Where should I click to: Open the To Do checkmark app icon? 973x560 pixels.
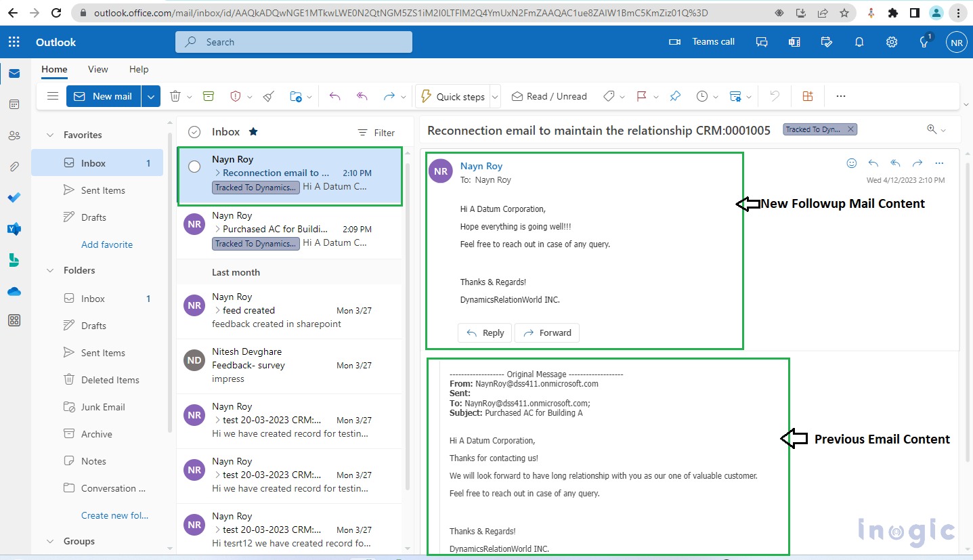coord(14,198)
